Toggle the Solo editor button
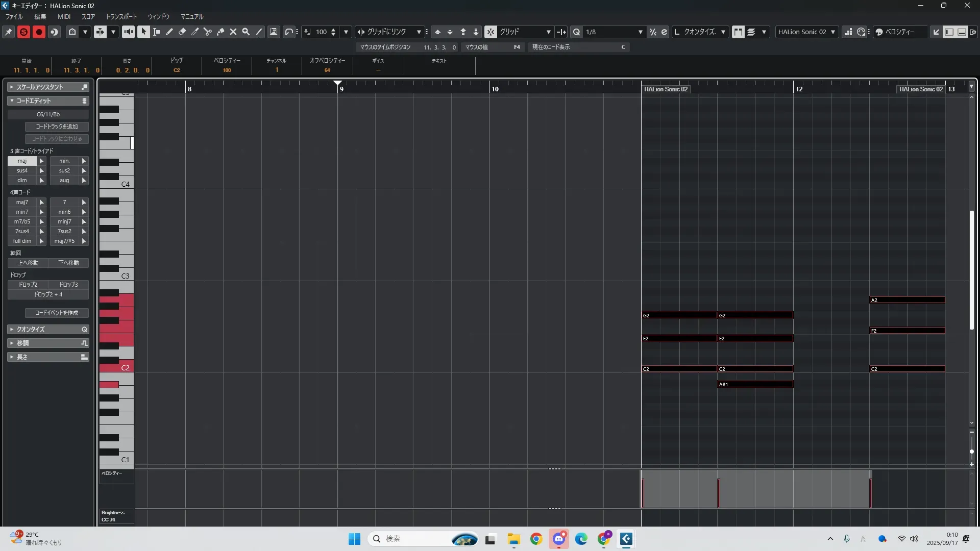The width and height of the screenshot is (980, 551). [x=23, y=32]
